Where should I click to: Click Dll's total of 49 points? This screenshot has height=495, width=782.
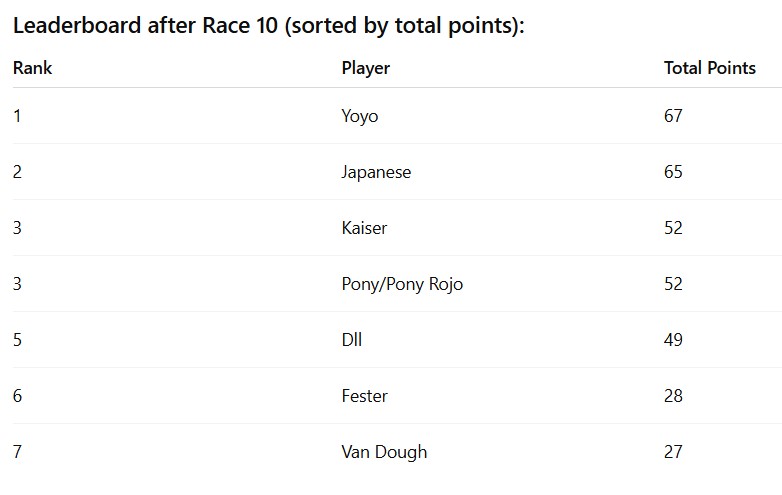(x=673, y=340)
